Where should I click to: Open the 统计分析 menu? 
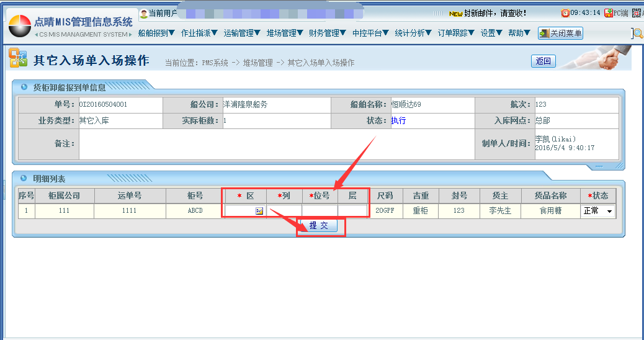coord(413,34)
